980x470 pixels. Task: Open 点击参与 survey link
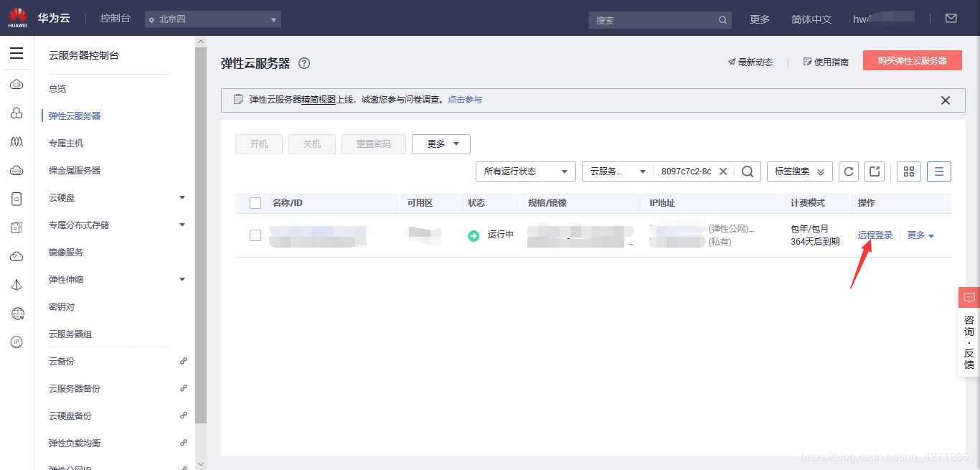click(x=465, y=100)
